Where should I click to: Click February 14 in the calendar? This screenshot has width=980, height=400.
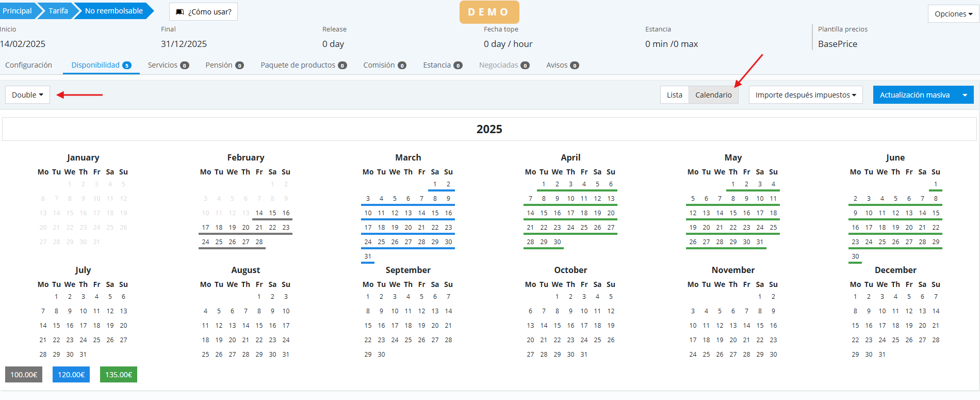259,213
